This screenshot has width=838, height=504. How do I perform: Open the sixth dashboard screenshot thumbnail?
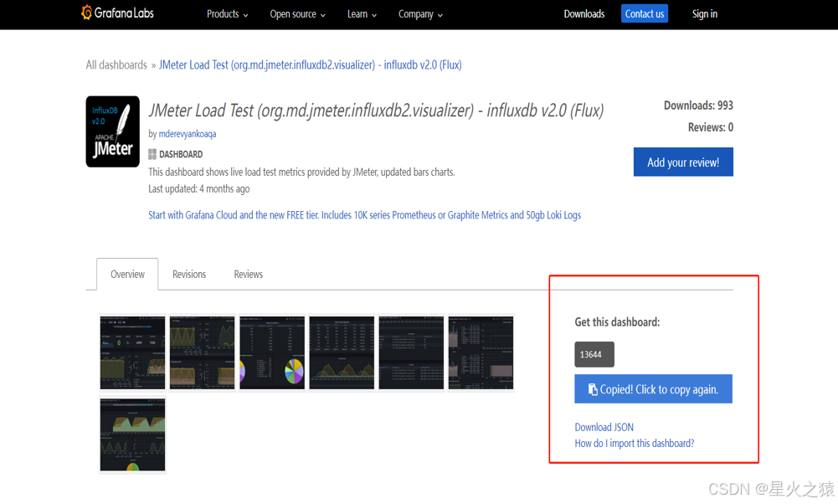(x=481, y=352)
